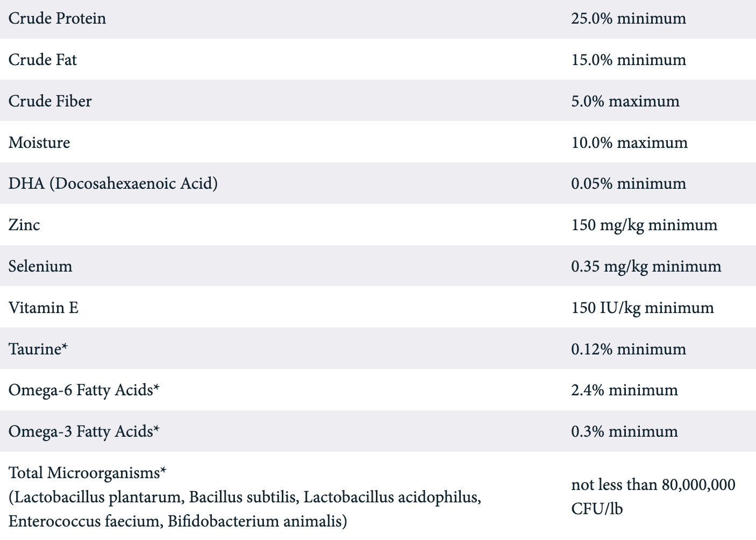Click the Crude Fiber label
The width and height of the screenshot is (756, 540).
pos(50,101)
